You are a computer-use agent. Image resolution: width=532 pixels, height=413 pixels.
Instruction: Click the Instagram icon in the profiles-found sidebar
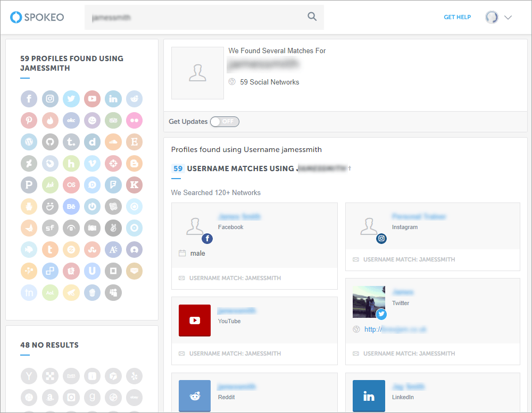[x=50, y=99]
